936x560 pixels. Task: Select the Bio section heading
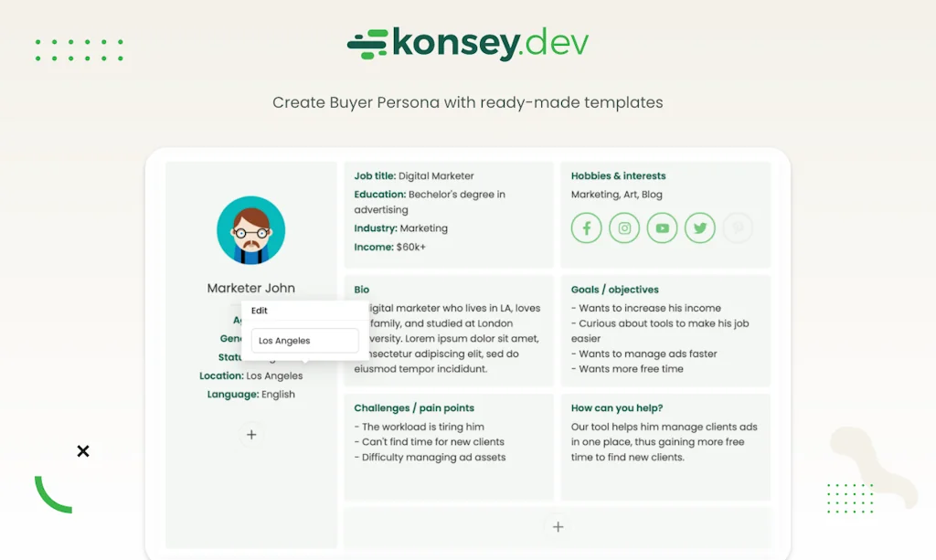pos(361,289)
